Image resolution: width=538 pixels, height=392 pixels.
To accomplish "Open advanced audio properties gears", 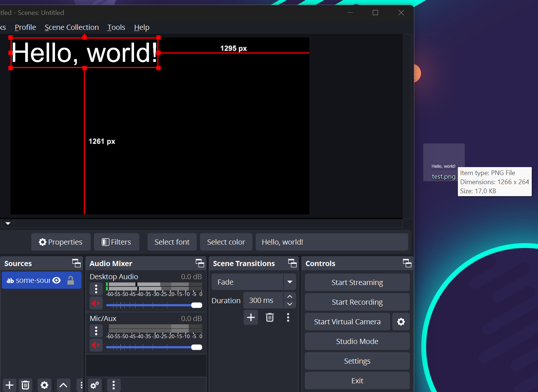I will pos(95,385).
